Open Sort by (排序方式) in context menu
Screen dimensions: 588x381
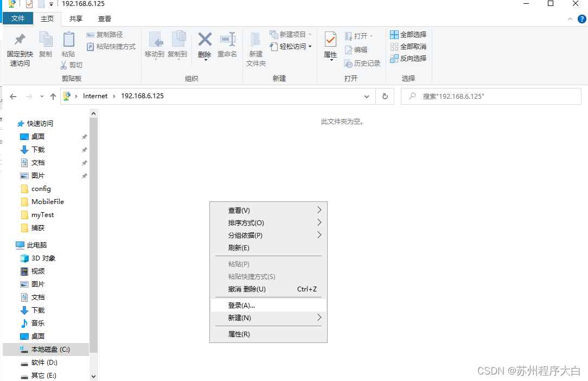[x=269, y=223]
